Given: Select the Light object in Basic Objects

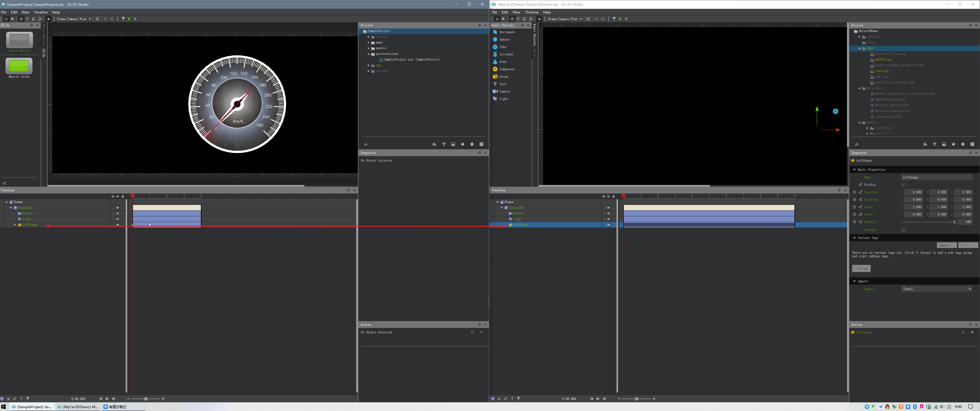Looking at the screenshot, I should [x=503, y=99].
